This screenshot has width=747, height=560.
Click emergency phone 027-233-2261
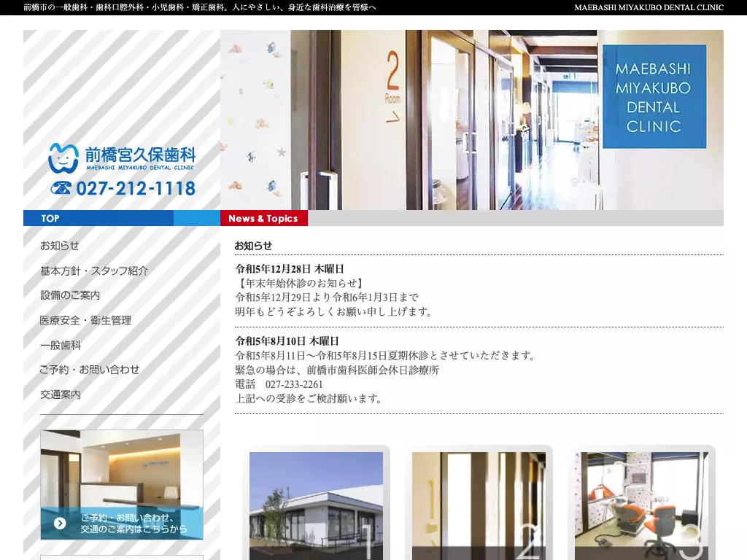294,384
